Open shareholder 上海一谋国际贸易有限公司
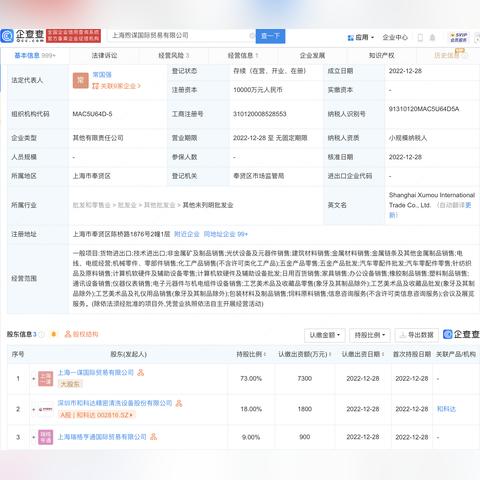Image resolution: width=480 pixels, height=480 pixels. [x=96, y=372]
